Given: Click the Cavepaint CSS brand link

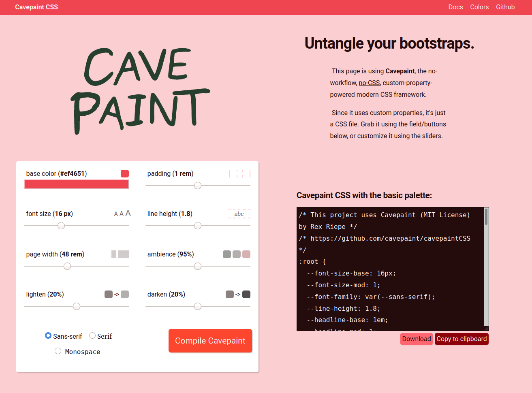Looking at the screenshot, I should (36, 7).
